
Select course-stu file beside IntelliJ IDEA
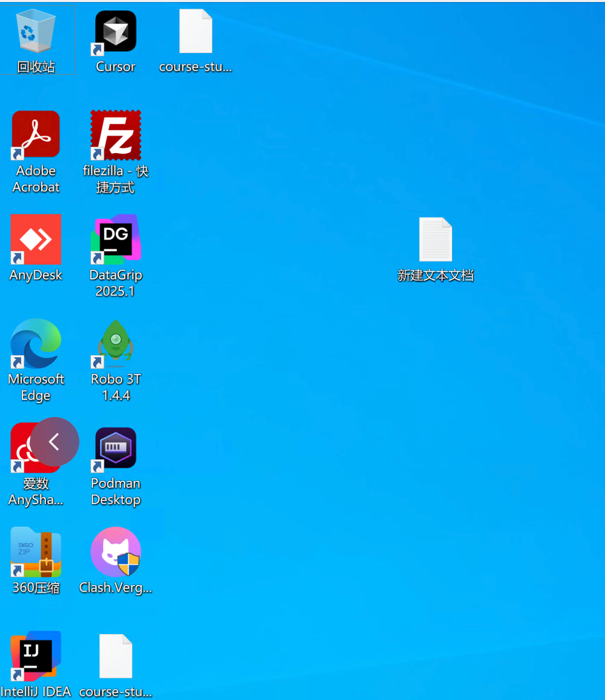point(115,656)
